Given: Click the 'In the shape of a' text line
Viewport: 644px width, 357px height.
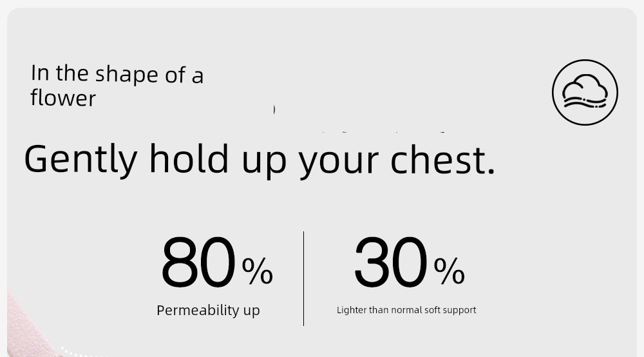Looking at the screenshot, I should [117, 74].
